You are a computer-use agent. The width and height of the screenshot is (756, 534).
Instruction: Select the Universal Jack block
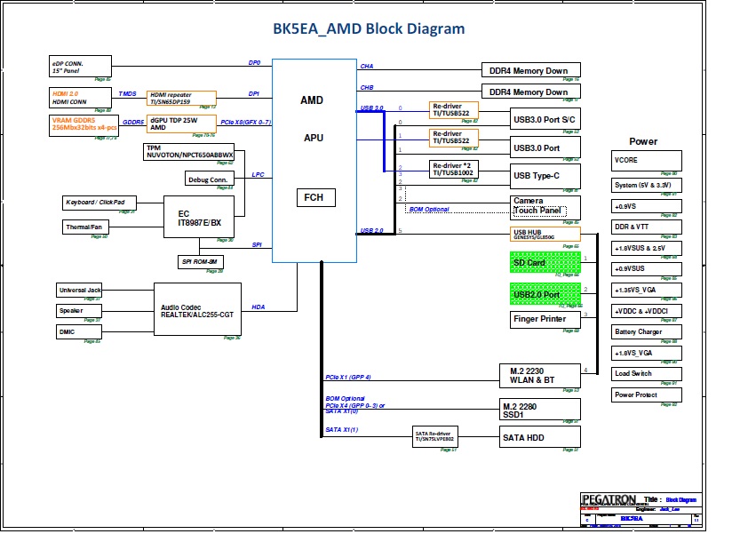pyautogui.click(x=79, y=290)
